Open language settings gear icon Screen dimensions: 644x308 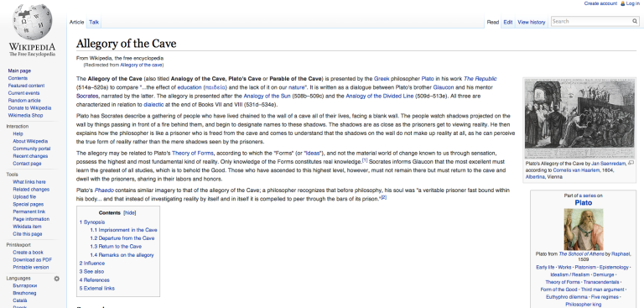coord(57,279)
